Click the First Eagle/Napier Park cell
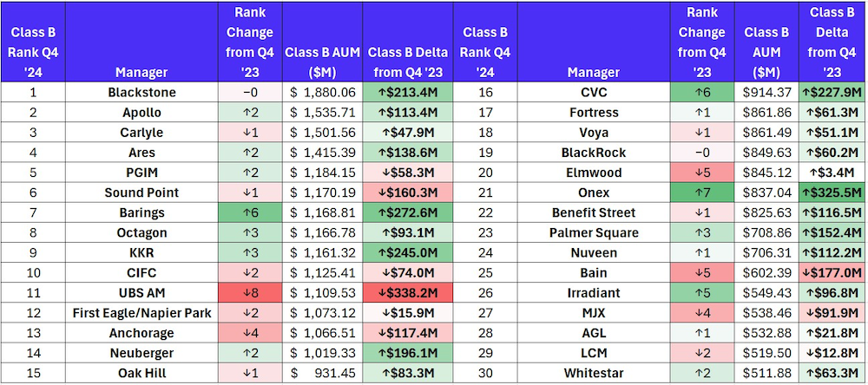868x385 pixels. tap(135, 333)
